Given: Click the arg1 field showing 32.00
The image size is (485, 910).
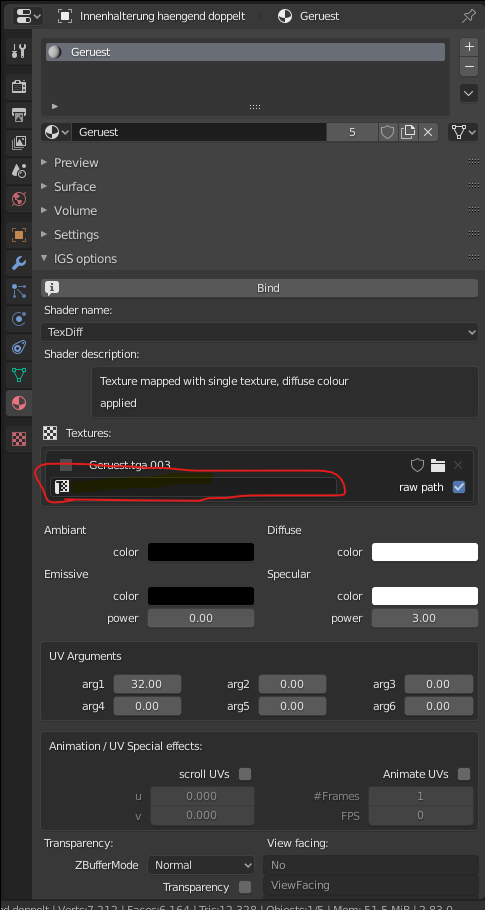Looking at the screenshot, I should coord(147,684).
